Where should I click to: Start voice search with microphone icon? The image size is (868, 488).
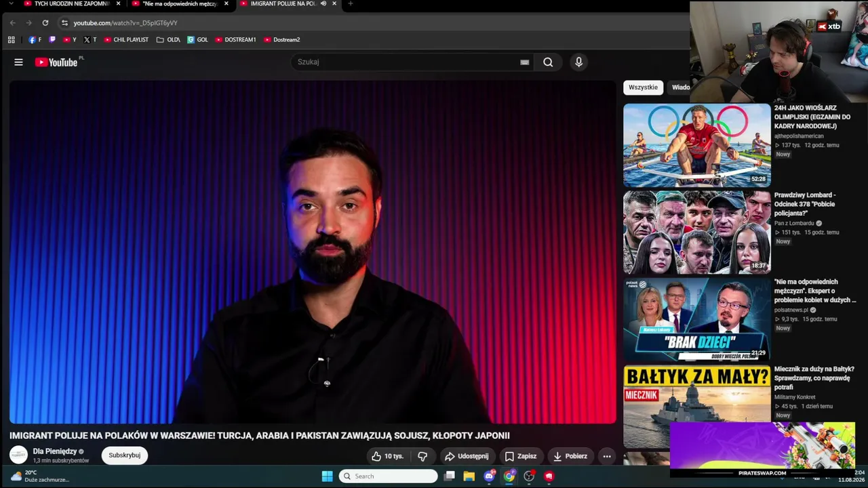coord(578,62)
